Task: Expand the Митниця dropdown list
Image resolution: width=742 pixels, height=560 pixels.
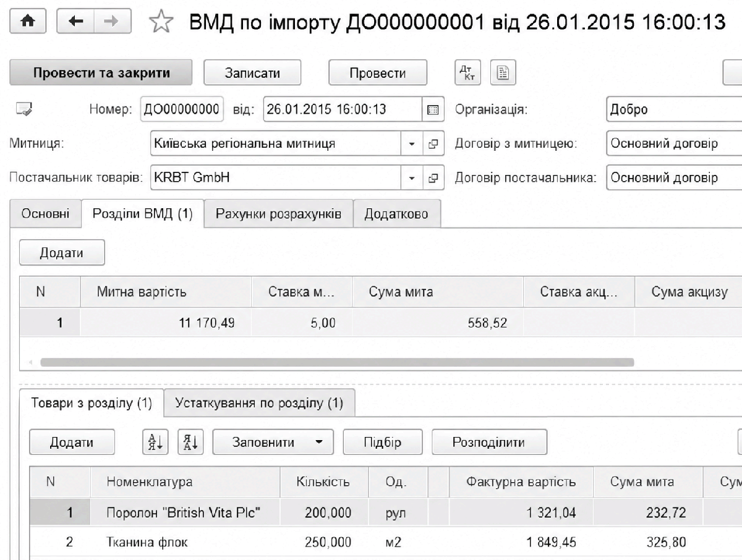Action: (x=412, y=144)
